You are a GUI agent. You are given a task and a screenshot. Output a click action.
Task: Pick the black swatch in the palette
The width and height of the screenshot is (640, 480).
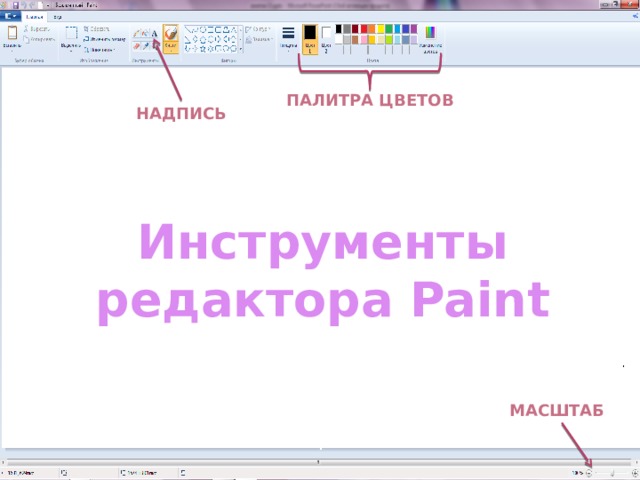click(339, 29)
